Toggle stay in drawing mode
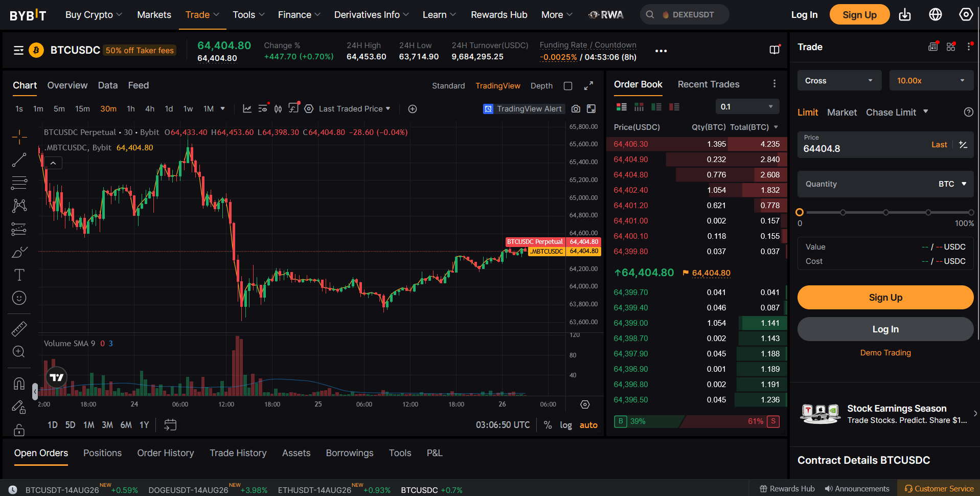The image size is (980, 496). coord(19,407)
